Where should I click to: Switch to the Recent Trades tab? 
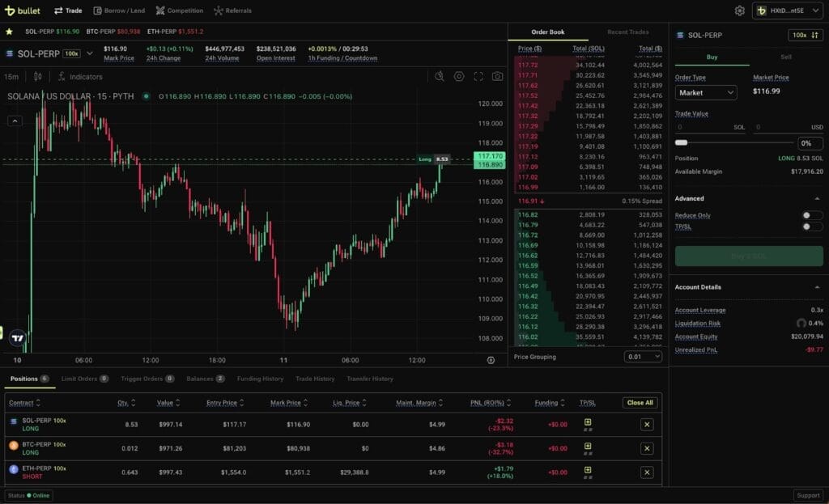(x=628, y=32)
